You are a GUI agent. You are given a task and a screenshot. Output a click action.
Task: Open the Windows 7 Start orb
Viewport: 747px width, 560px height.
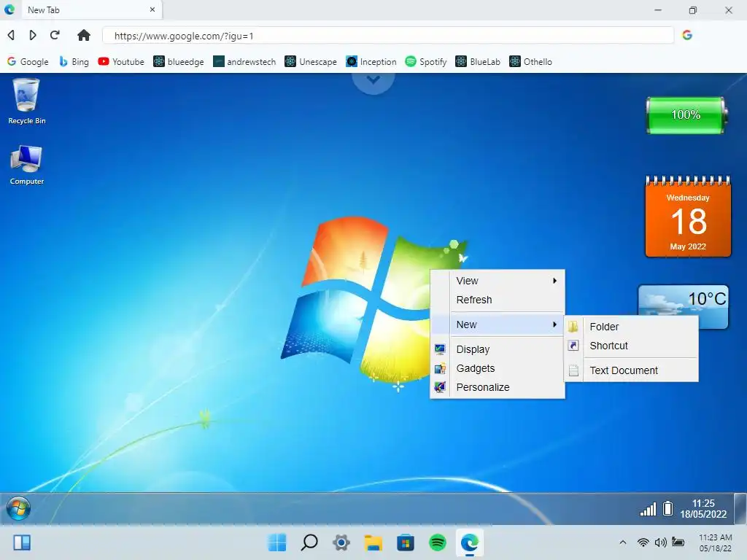18,508
